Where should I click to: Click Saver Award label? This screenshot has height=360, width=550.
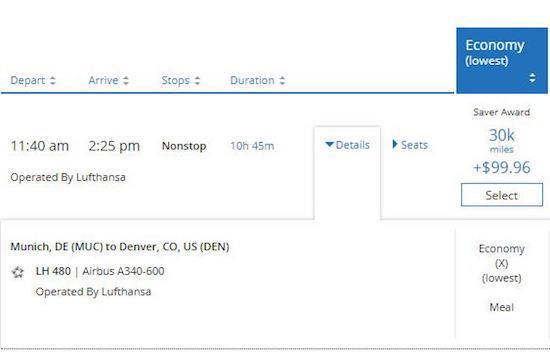(x=502, y=112)
